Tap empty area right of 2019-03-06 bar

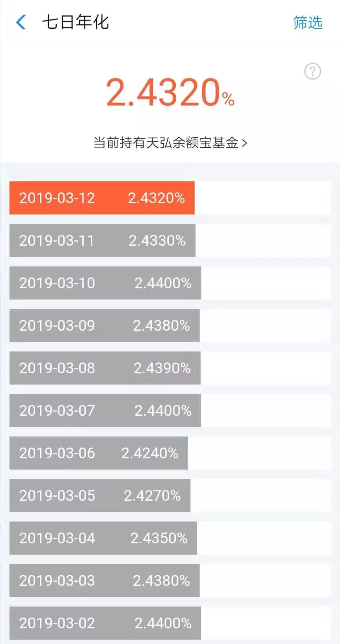point(259,453)
